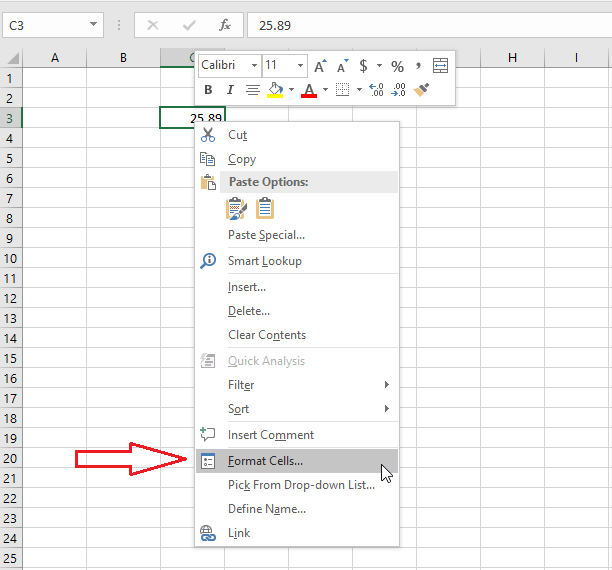Open the borders dropdown arrow
The image size is (612, 570).
[359, 90]
